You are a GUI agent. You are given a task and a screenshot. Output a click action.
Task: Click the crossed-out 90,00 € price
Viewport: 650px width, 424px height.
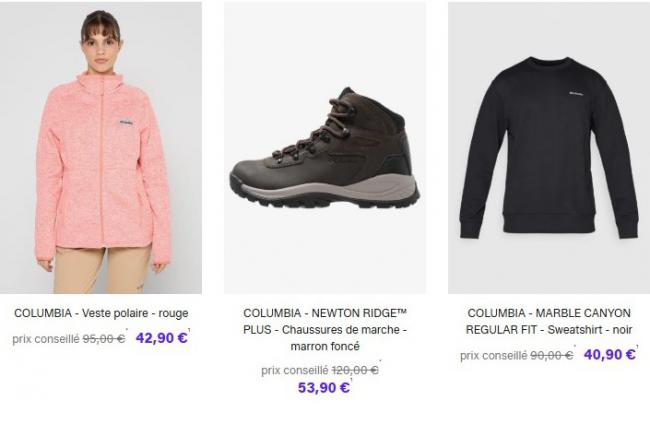[x=552, y=356]
